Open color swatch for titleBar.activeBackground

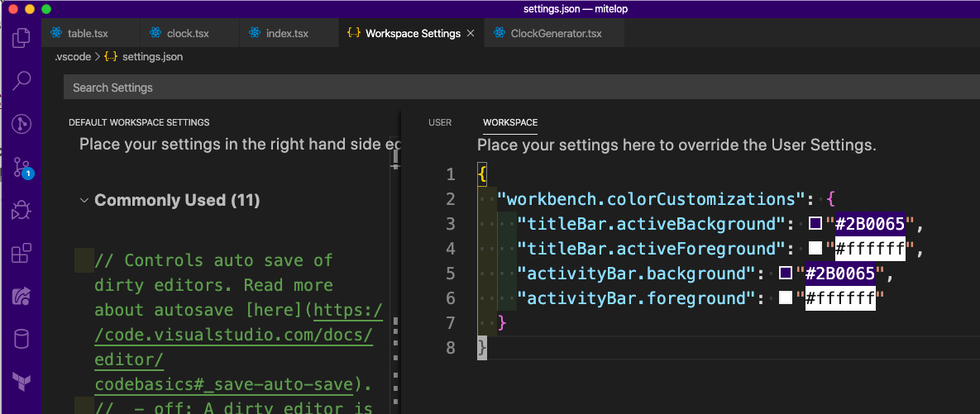815,224
